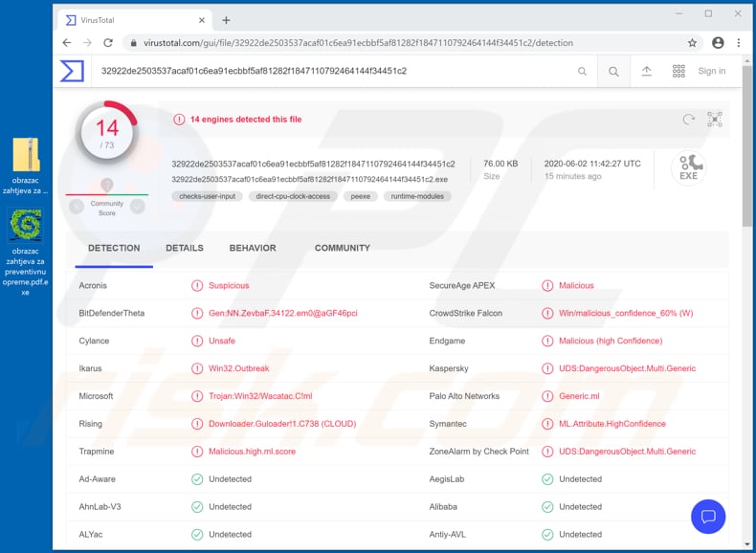
Task: Open the COMMUNITY tab
Action: 343,249
